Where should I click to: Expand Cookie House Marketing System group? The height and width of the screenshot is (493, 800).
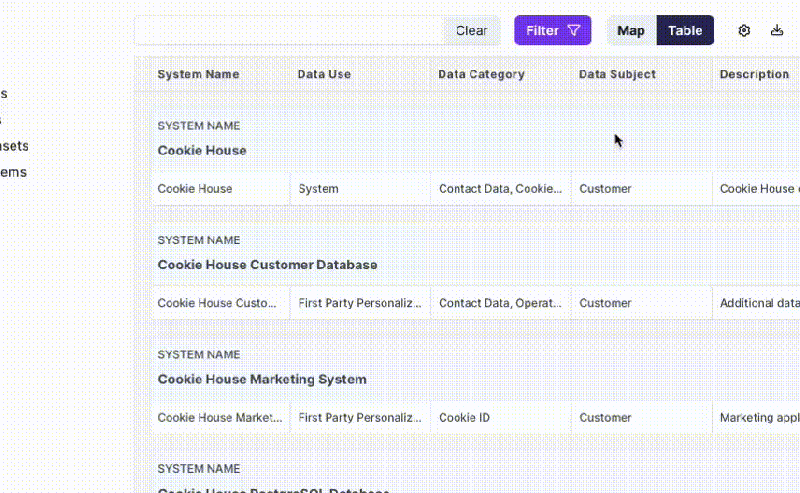click(x=262, y=379)
